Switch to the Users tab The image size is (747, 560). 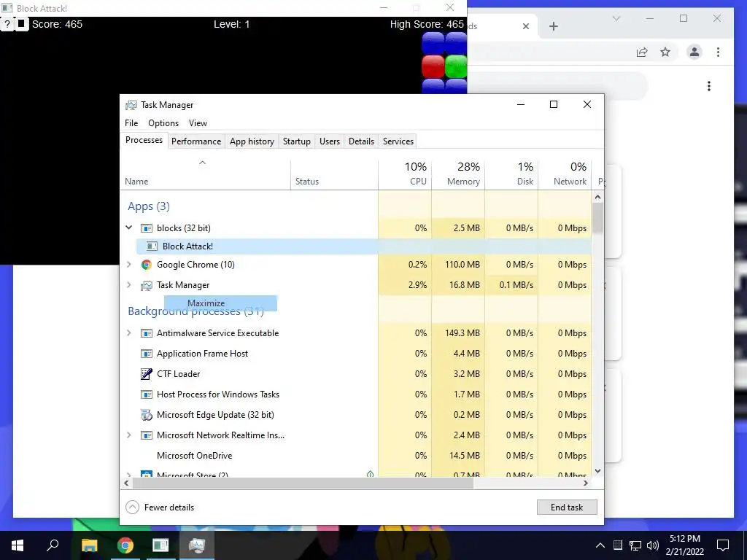[330, 141]
